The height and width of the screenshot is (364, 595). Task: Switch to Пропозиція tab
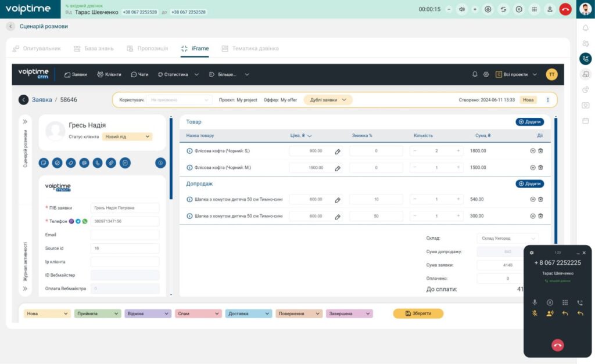pos(147,49)
